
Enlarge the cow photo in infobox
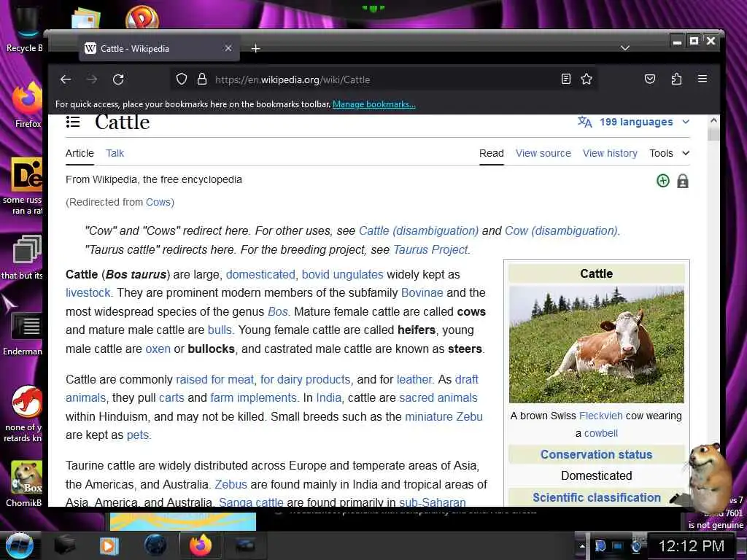[597, 344]
